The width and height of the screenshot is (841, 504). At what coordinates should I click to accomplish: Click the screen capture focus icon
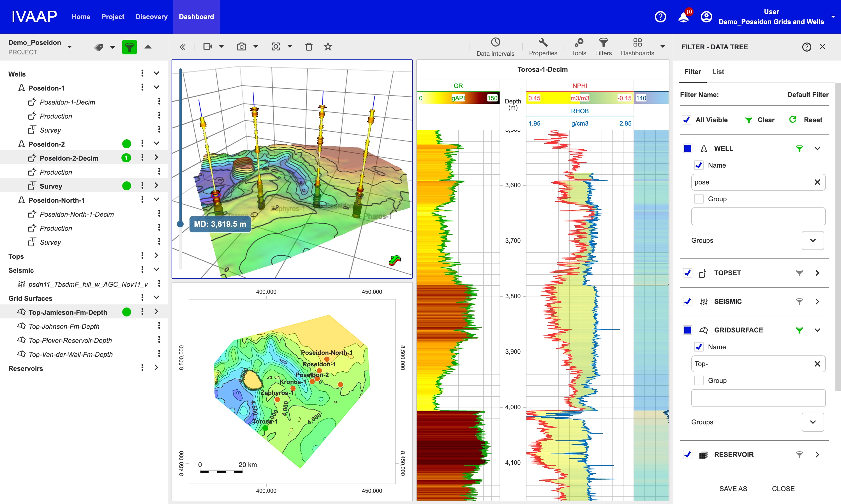point(276,47)
